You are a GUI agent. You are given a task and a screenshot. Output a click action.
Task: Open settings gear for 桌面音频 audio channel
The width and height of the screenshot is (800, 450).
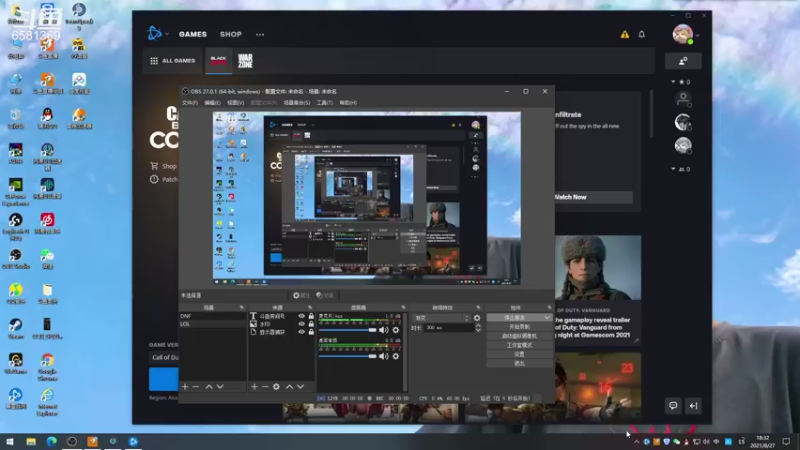point(396,356)
